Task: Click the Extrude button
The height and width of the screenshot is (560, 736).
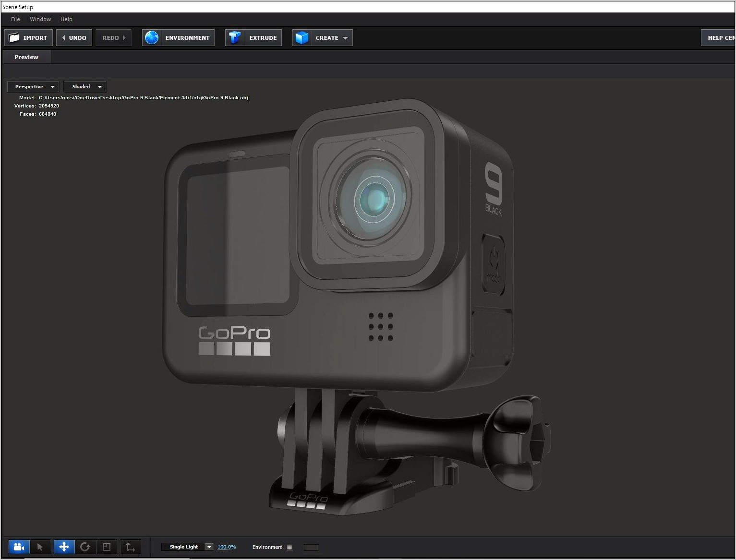Action: [253, 38]
